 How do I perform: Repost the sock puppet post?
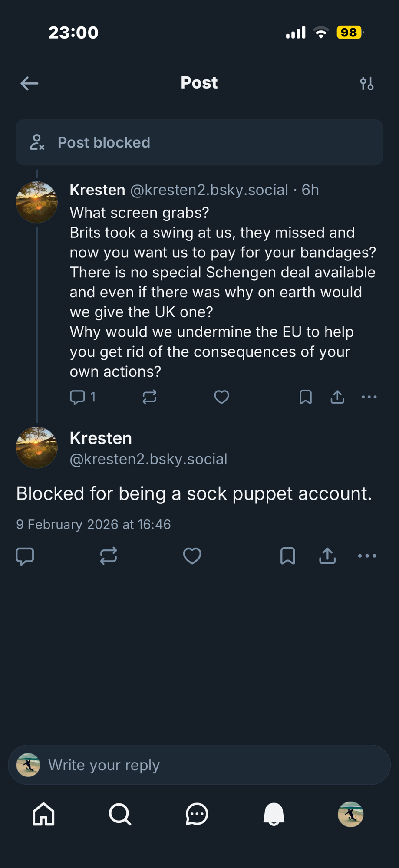pos(109,556)
